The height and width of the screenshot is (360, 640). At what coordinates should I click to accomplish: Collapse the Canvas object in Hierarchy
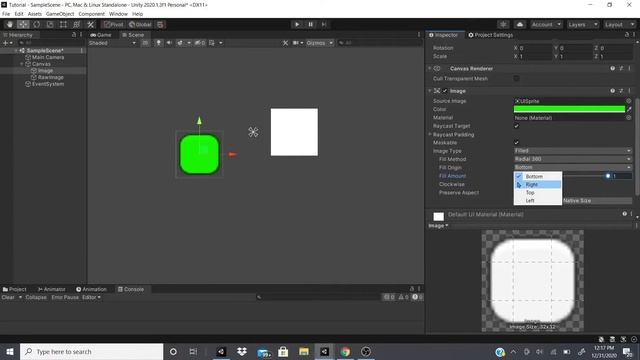coord(22,64)
